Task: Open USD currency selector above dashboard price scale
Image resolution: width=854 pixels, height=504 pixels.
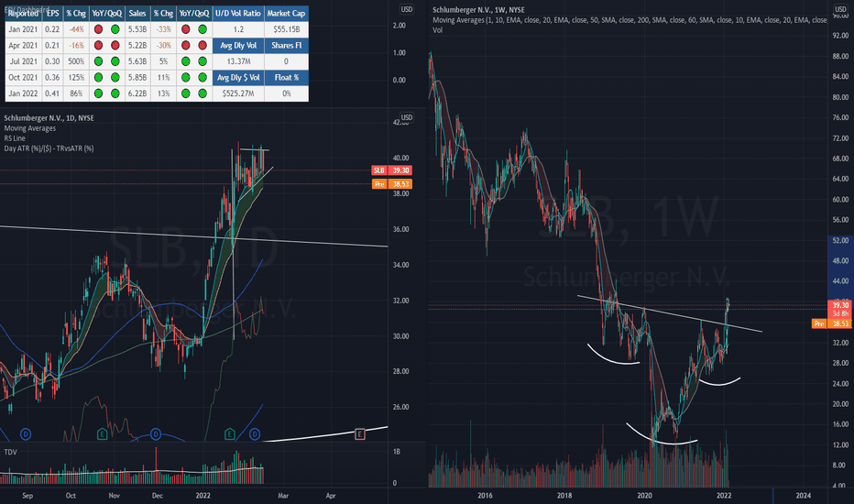Action: [x=406, y=9]
